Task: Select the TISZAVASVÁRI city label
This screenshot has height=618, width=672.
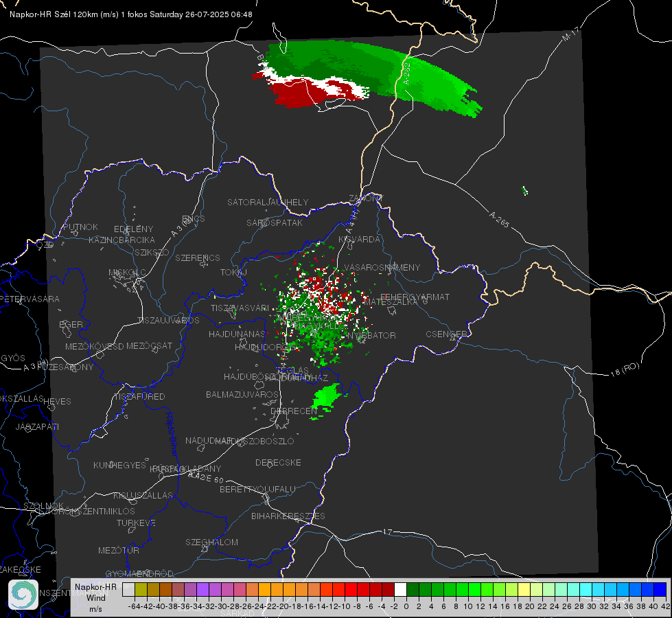Action: (x=240, y=308)
